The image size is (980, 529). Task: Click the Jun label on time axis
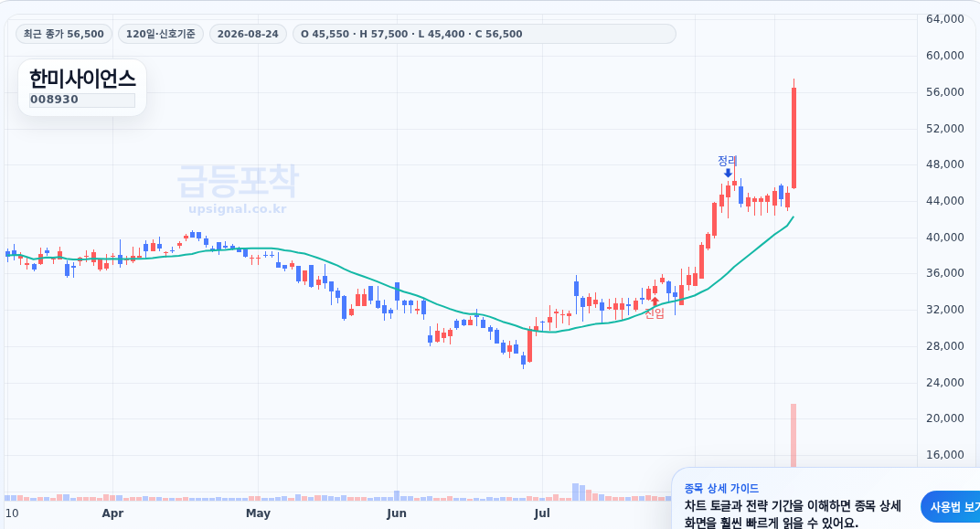pos(396,513)
